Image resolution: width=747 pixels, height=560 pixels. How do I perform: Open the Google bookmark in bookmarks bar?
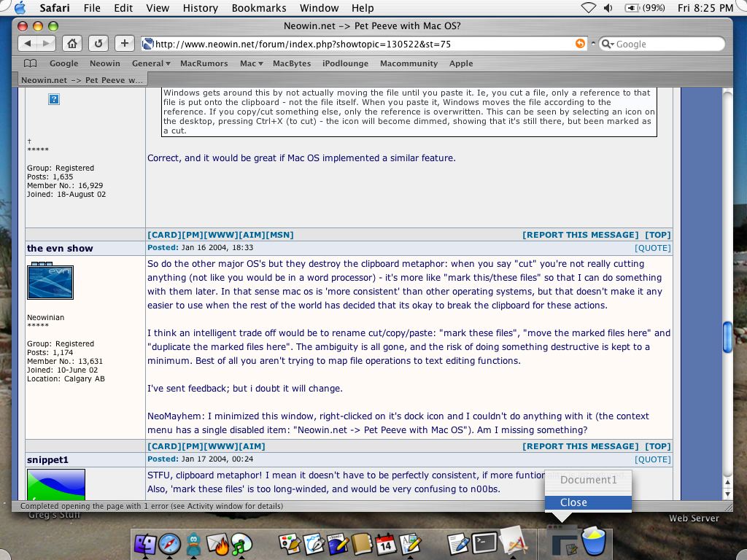[64, 63]
